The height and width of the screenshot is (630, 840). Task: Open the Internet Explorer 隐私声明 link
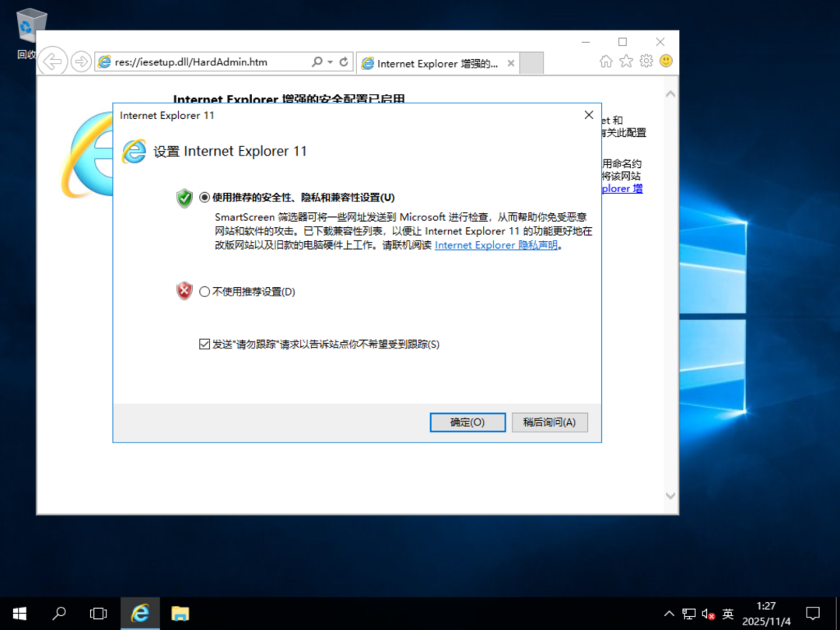coord(496,245)
